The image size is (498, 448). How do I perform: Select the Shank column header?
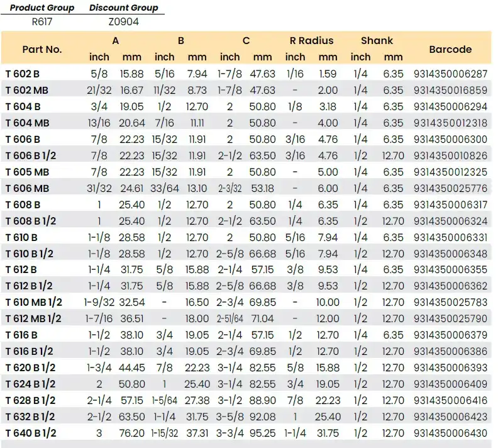(377, 41)
